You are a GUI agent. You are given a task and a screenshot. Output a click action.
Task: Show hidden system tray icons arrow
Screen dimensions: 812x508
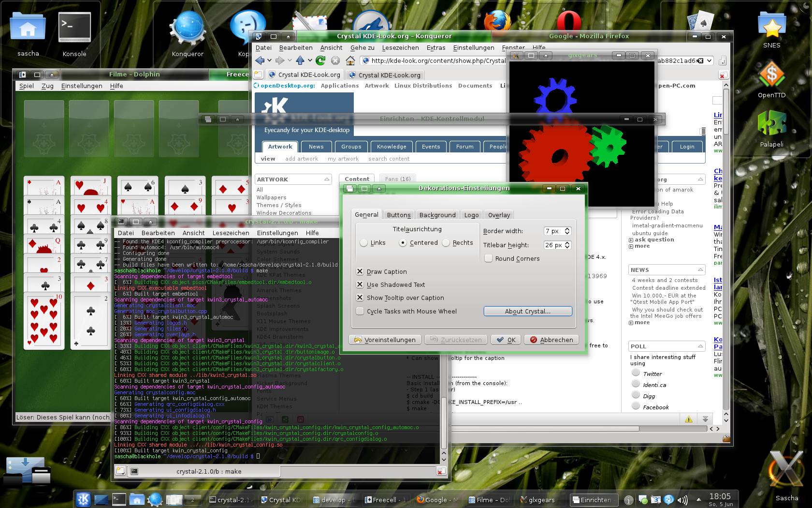[x=698, y=499]
